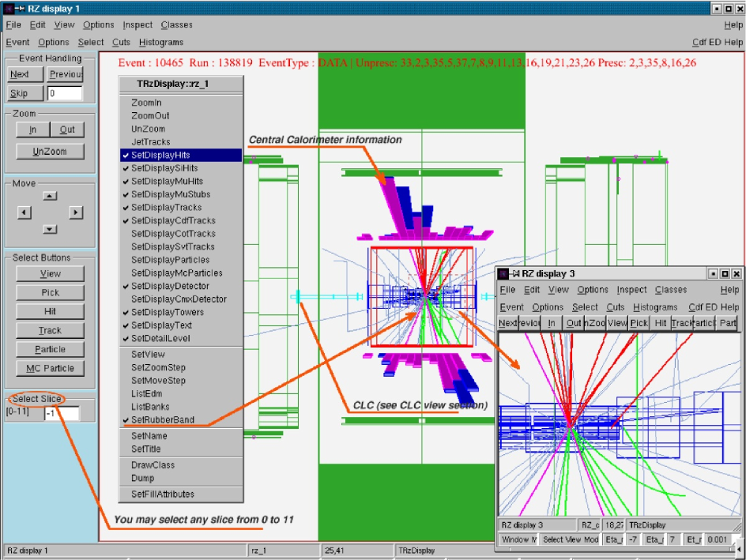Click the move left arrow button
The height and width of the screenshot is (560, 746).
[x=24, y=212]
